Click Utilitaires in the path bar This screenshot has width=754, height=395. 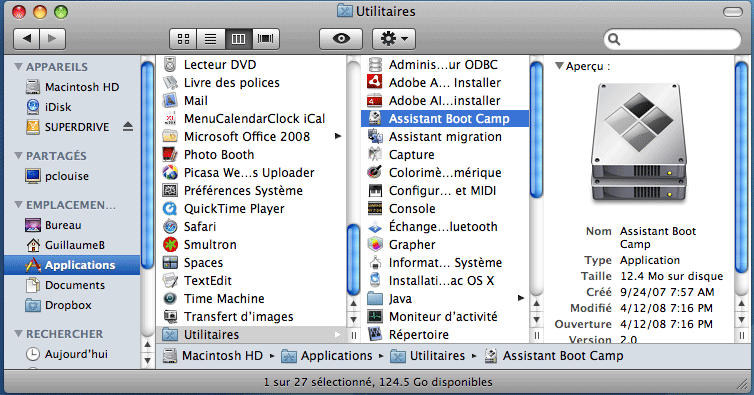428,356
